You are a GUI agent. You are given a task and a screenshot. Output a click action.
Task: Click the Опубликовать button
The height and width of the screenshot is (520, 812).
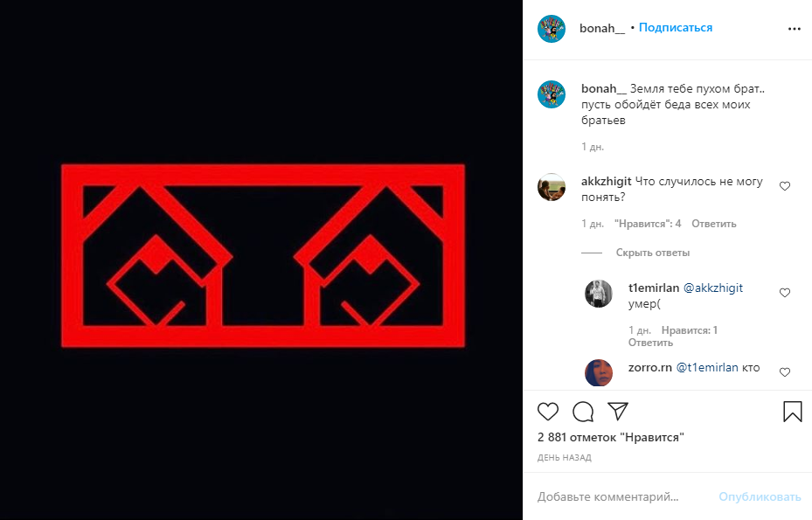click(x=760, y=496)
